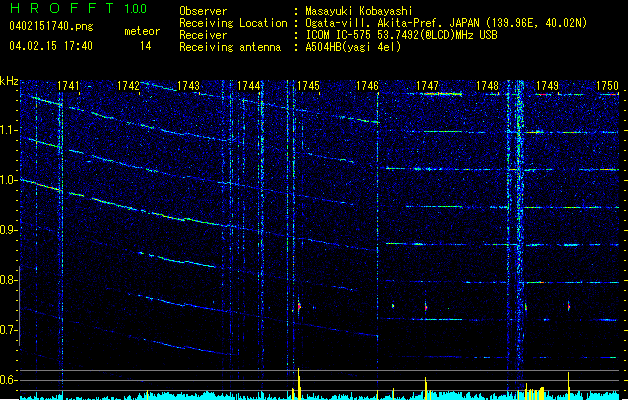This screenshot has width=629, height=400.
Task: Click the red meteor echo below the 1747 marker
Action: pos(426,307)
